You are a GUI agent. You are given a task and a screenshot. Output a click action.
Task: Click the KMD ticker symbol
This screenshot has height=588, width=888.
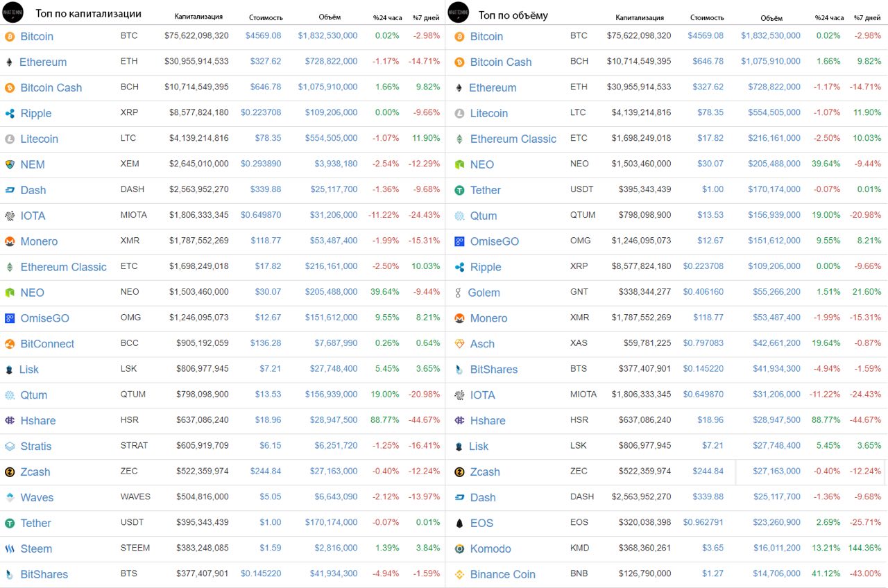[580, 548]
